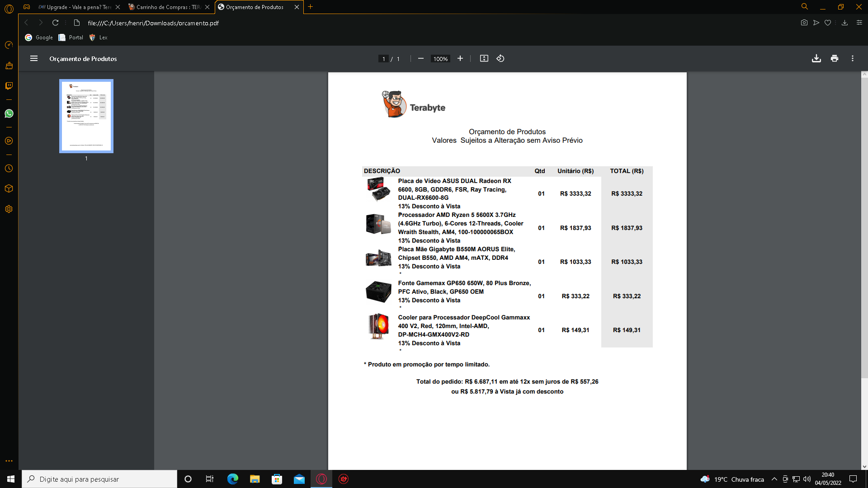
Task: Zoom out the PDF
Action: pos(421,58)
